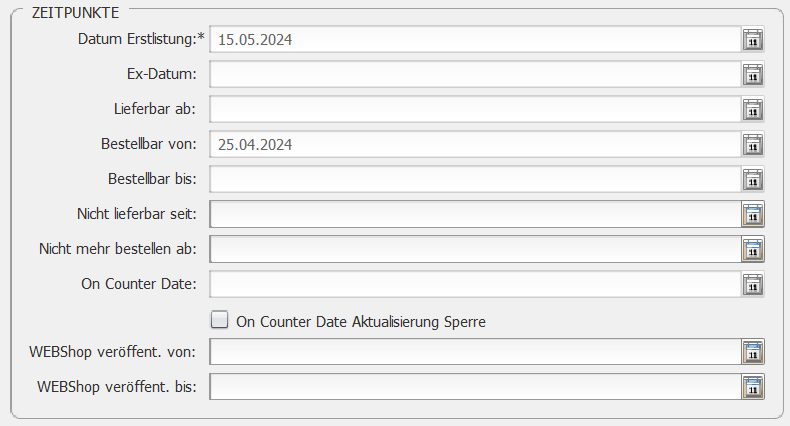Image resolution: width=790 pixels, height=426 pixels.
Task: Click the Nicht lieferbar seit field
Action: pos(475,214)
